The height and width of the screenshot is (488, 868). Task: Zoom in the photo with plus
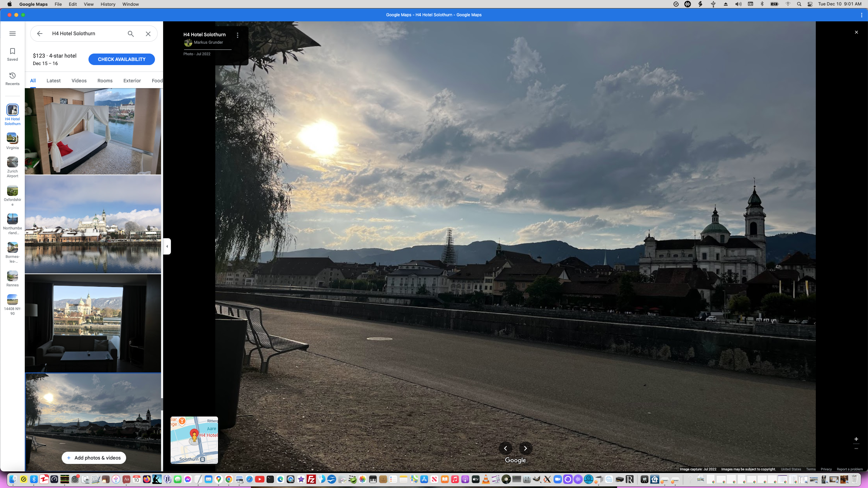pyautogui.click(x=856, y=439)
